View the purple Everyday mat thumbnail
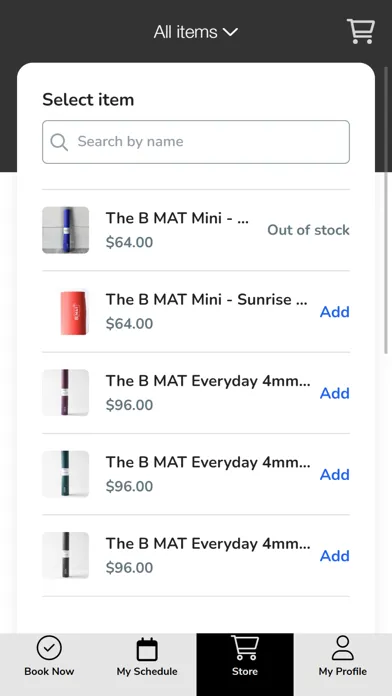392x696 pixels. (x=66, y=393)
